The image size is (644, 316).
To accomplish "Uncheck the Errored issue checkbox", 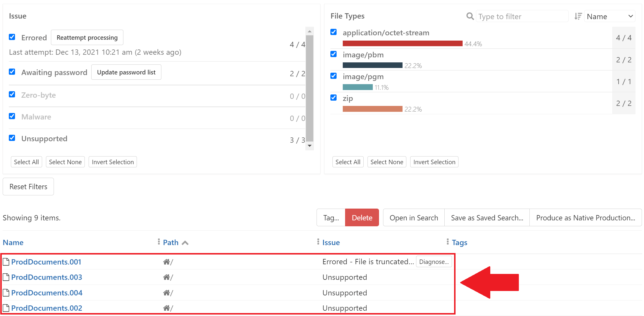I will 12,37.
